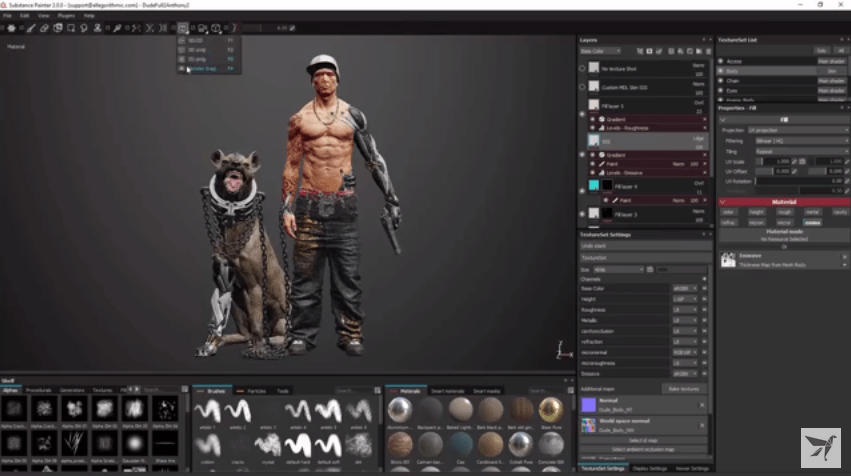The width and height of the screenshot is (851, 476).
Task: Toggle visibility of Custom MDL Skin SSS layer
Action: pyautogui.click(x=582, y=87)
